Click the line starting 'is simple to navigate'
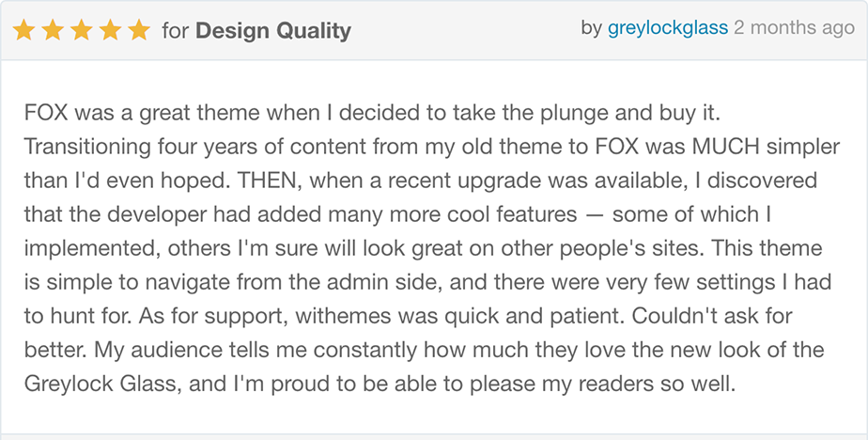The height and width of the screenshot is (440, 868). coord(428,282)
